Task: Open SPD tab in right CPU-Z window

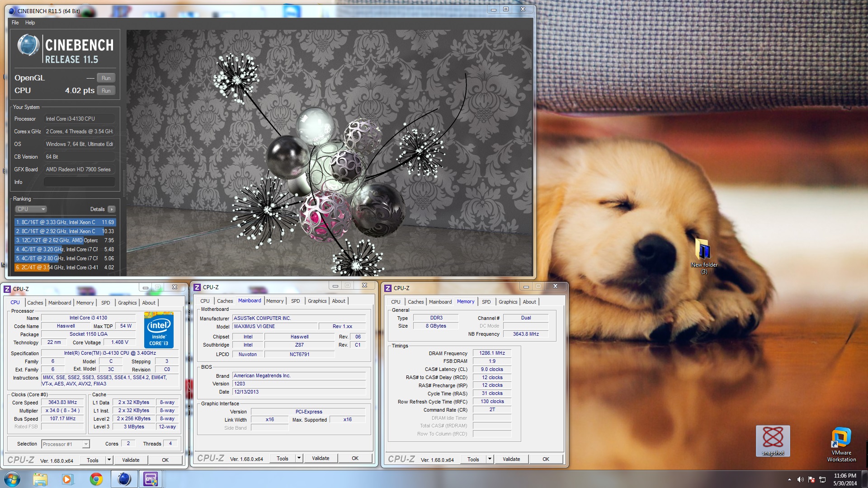Action: (486, 302)
